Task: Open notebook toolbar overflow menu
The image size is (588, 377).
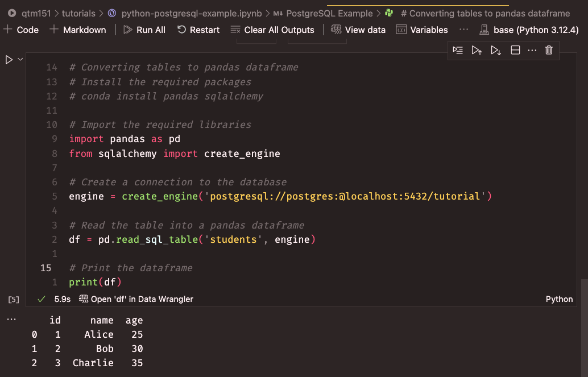Action: [464, 30]
